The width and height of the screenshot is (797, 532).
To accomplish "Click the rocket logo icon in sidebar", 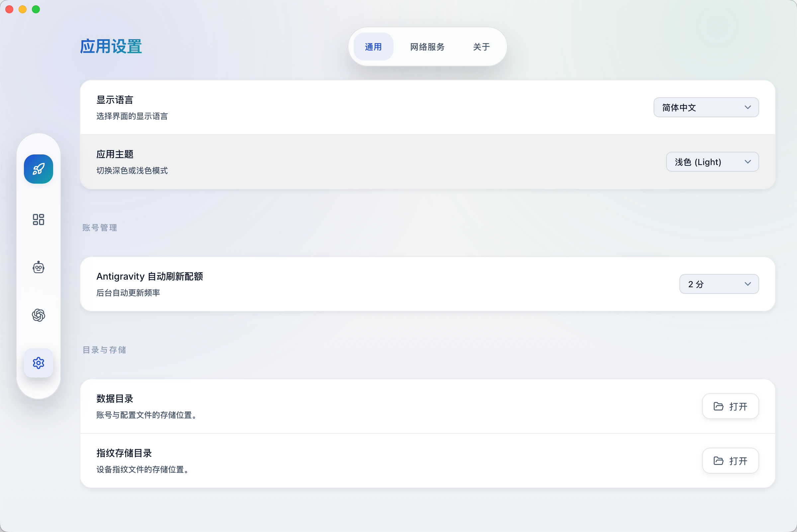I will pos(38,169).
